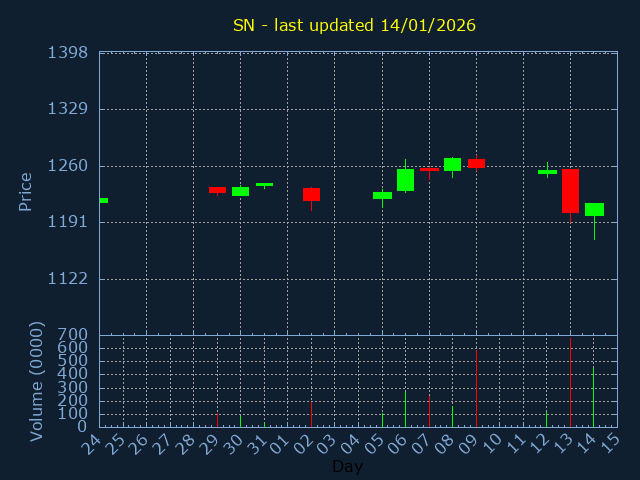Viewport: 640px width, 480px height.
Task: Click the 'Price' y-axis title
Action: (26, 191)
